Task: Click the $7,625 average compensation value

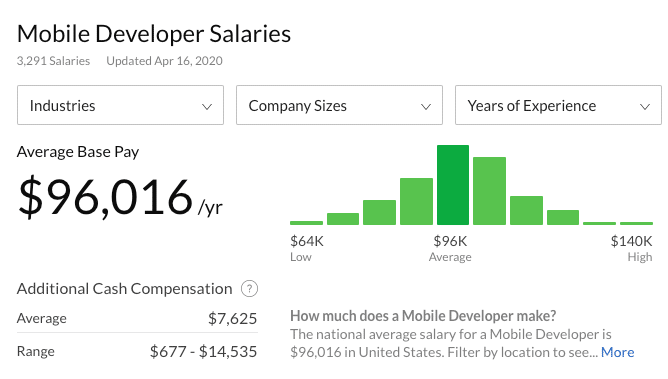Action: [233, 319]
